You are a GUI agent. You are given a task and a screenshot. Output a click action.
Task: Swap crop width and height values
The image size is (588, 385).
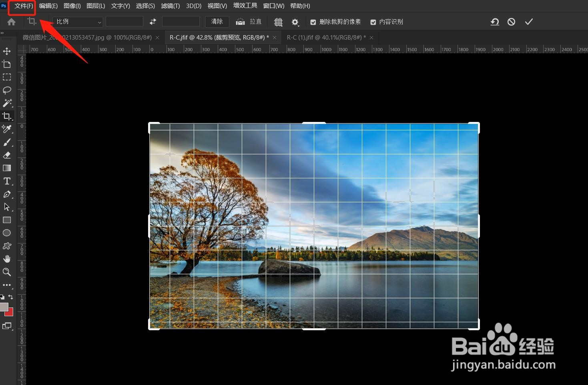(152, 22)
